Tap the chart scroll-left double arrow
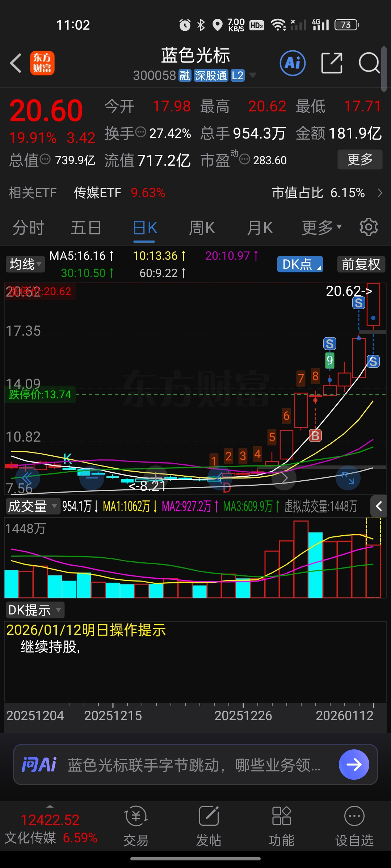The height and width of the screenshot is (868, 391). [x=28, y=478]
